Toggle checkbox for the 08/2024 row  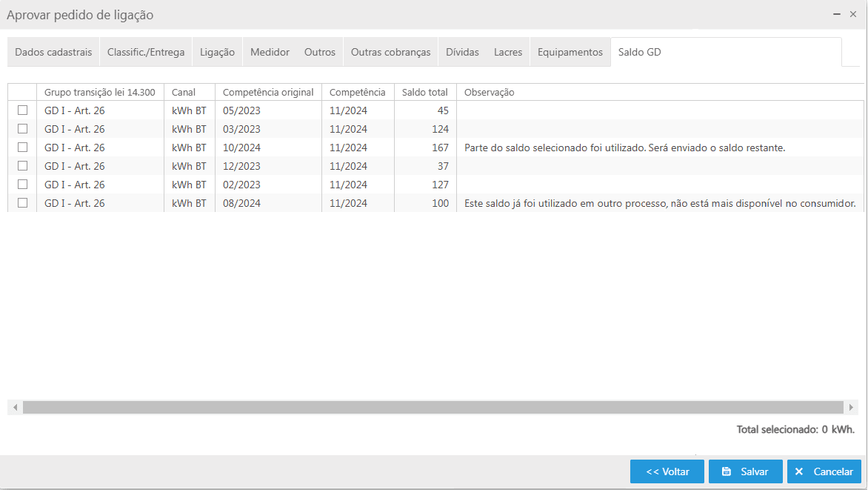(22, 203)
